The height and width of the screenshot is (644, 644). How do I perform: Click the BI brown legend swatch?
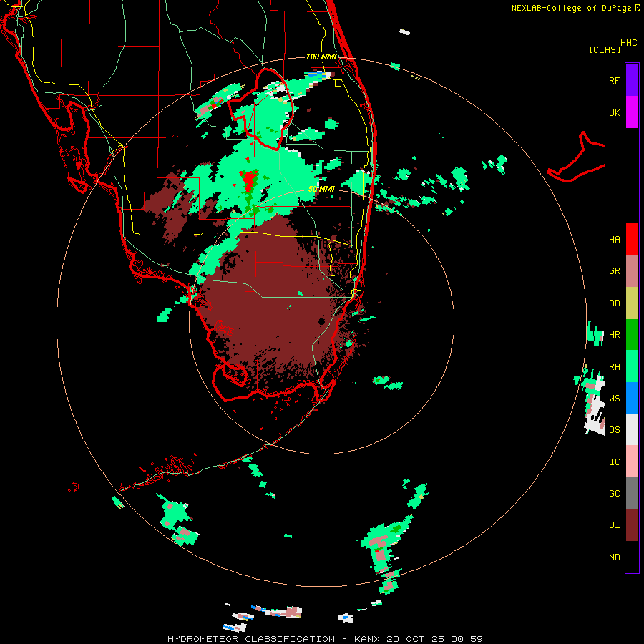(632, 525)
